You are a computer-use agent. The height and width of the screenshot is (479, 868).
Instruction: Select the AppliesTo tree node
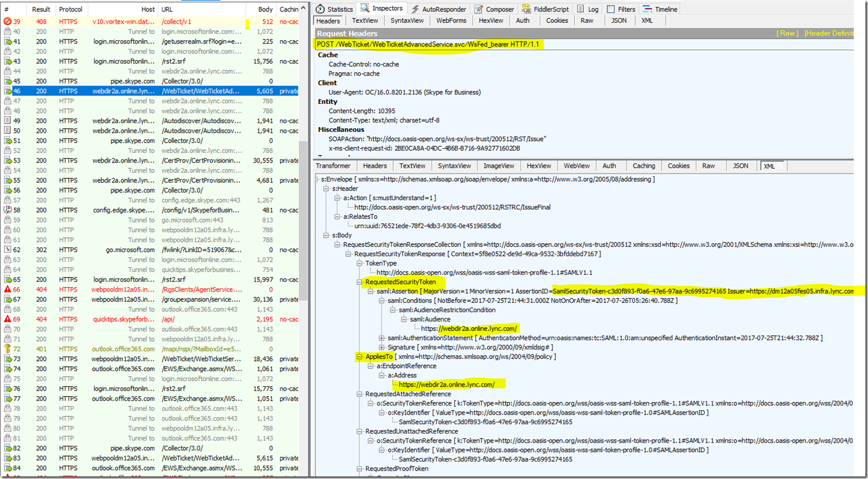[x=379, y=357]
